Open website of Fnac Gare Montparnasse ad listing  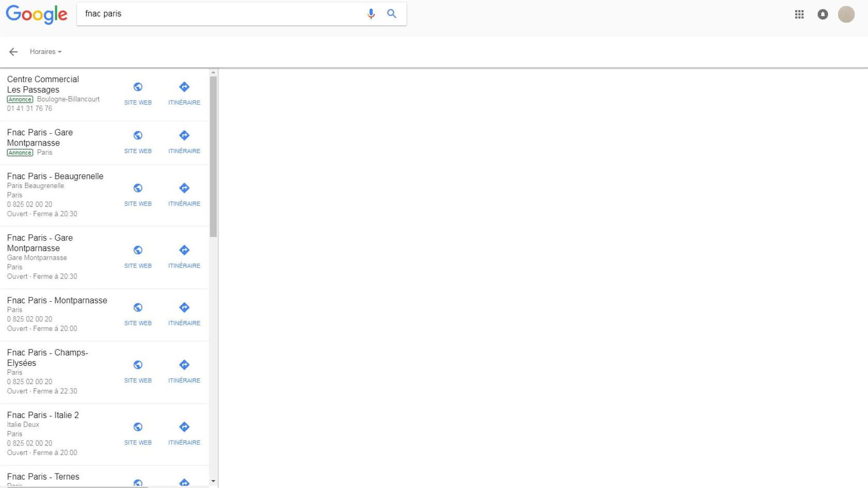(138, 142)
